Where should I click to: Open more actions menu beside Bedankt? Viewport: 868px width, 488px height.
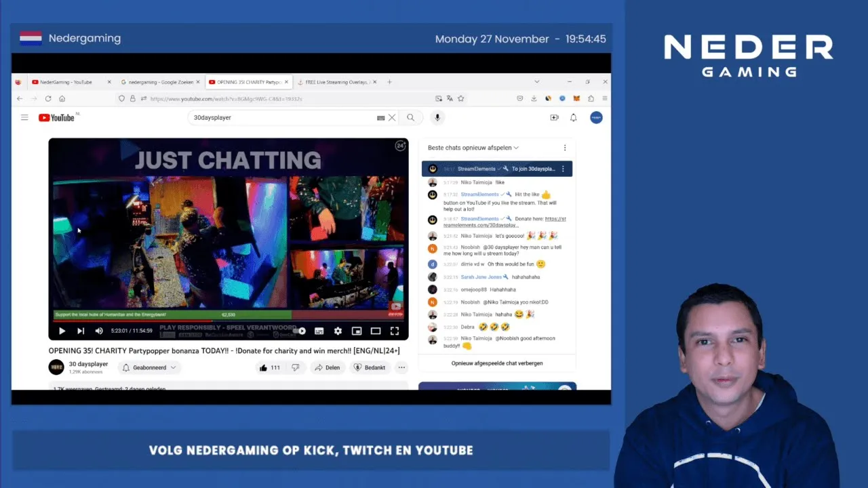[401, 367]
